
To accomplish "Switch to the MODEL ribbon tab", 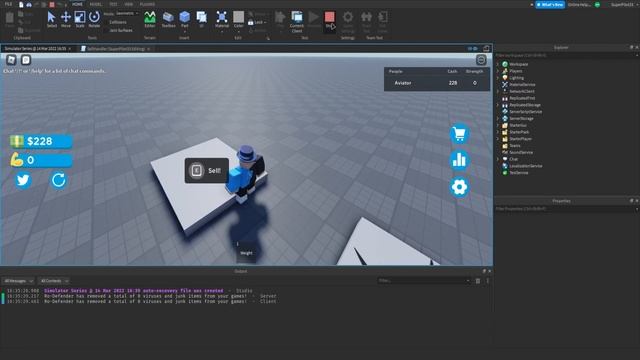I will 96,4.
